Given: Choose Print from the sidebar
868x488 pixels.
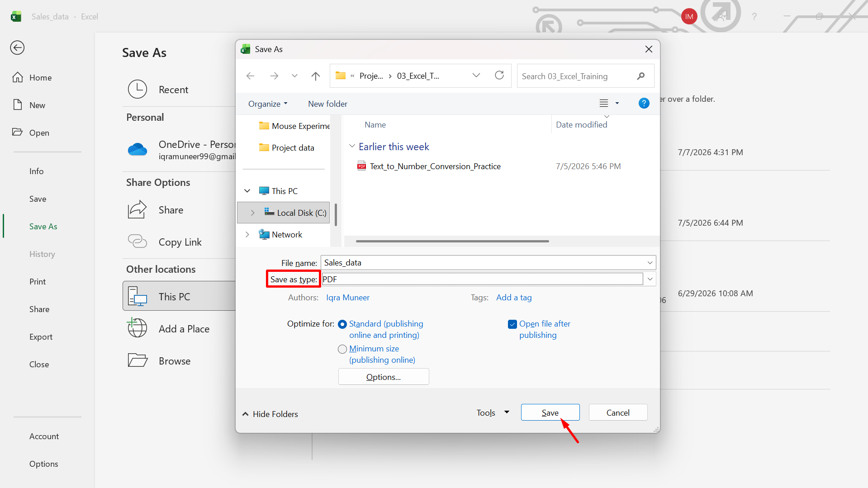Looking at the screenshot, I should point(38,281).
